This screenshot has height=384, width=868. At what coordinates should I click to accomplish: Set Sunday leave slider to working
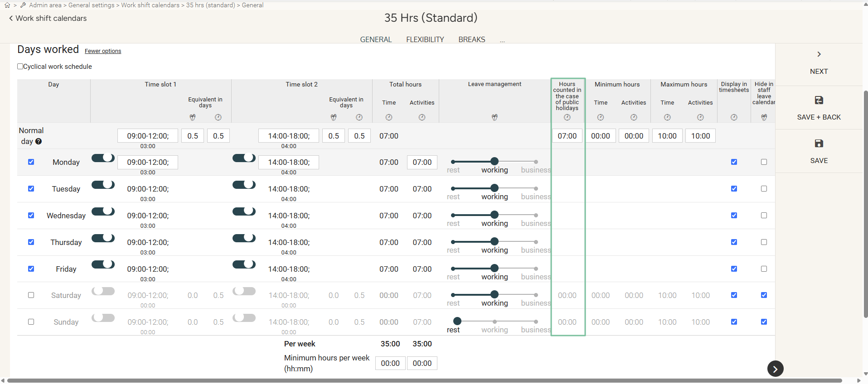pyautogui.click(x=495, y=322)
